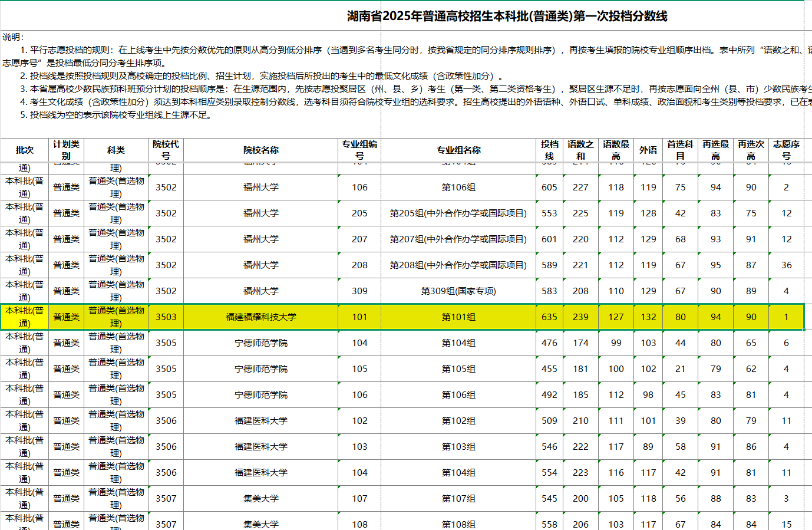Click the 语数之和 value 174
Screen dimensions: 812x530
[x=580, y=343]
